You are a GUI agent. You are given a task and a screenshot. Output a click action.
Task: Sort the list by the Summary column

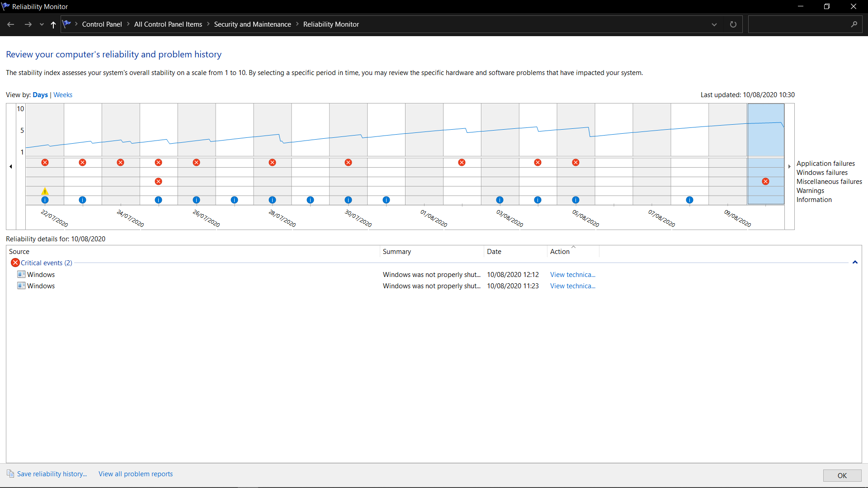coord(432,252)
